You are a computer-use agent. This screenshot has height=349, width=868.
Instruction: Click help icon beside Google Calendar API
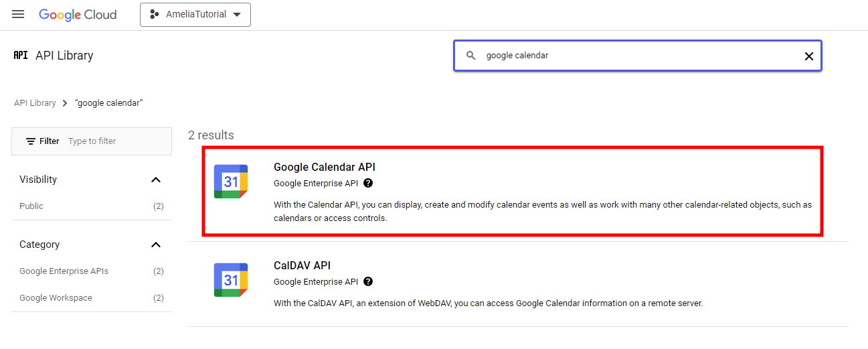[x=368, y=183]
